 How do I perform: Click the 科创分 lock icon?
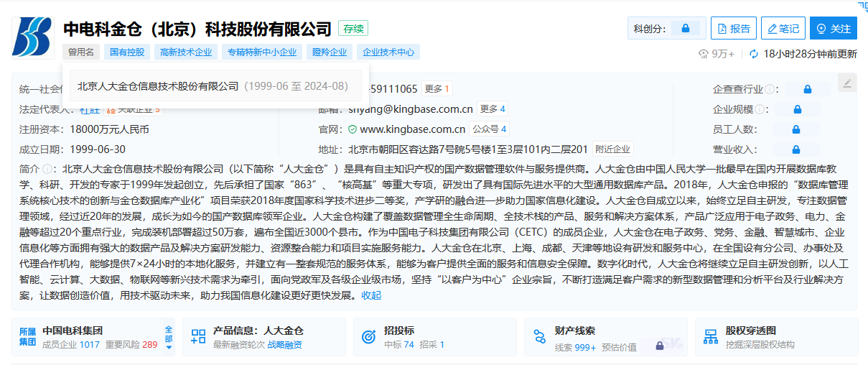coord(686,29)
